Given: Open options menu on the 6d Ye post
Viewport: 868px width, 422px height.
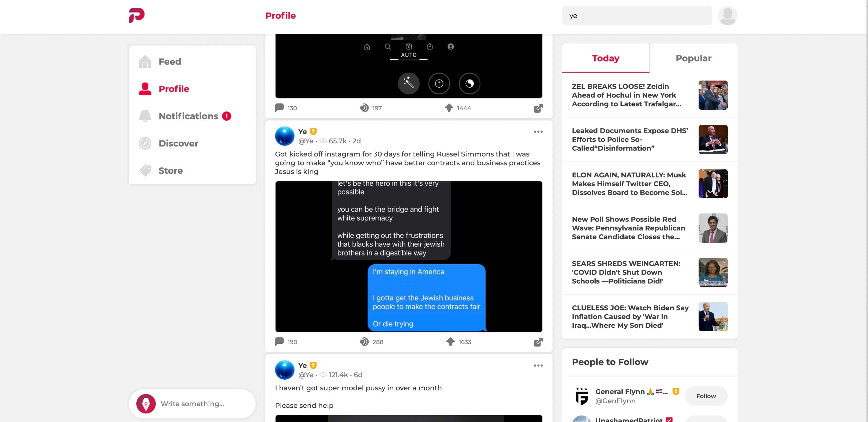Looking at the screenshot, I should pos(538,366).
